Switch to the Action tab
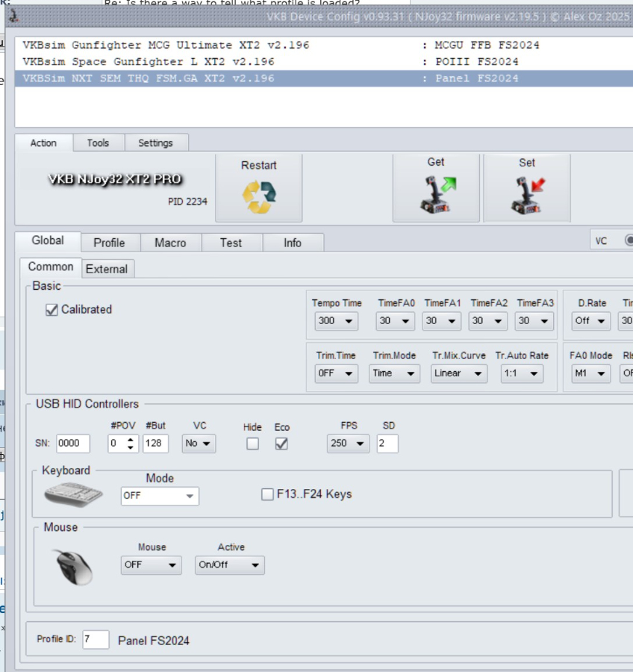This screenshot has height=672, width=633. (43, 143)
